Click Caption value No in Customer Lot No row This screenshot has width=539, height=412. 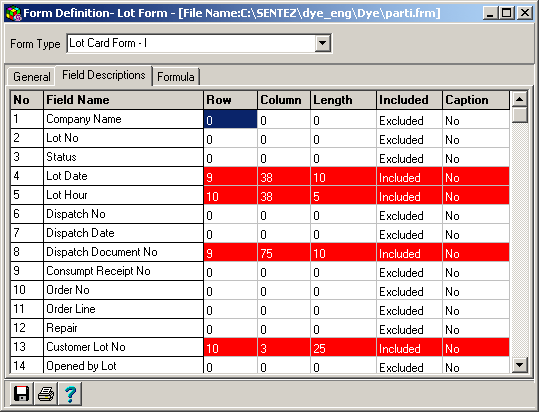(476, 347)
